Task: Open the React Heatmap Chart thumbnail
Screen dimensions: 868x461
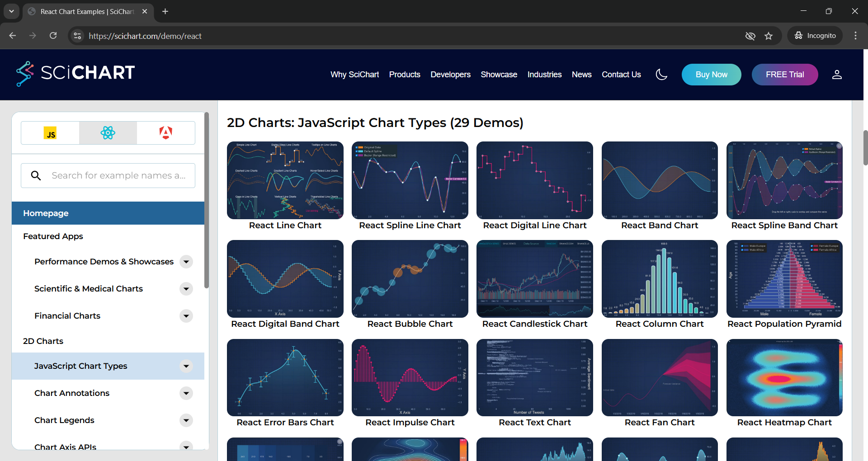Action: (784, 378)
